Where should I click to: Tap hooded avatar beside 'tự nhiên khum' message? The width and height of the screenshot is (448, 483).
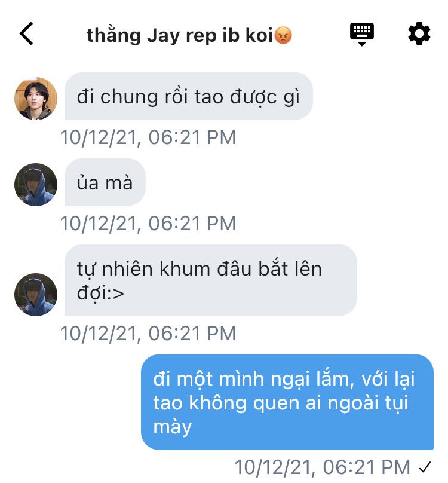point(36,294)
